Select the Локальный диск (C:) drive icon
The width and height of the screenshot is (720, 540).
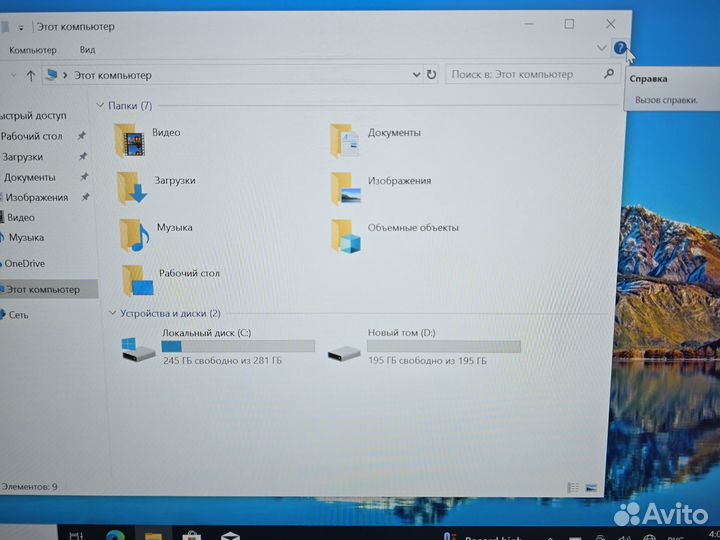pos(138,349)
